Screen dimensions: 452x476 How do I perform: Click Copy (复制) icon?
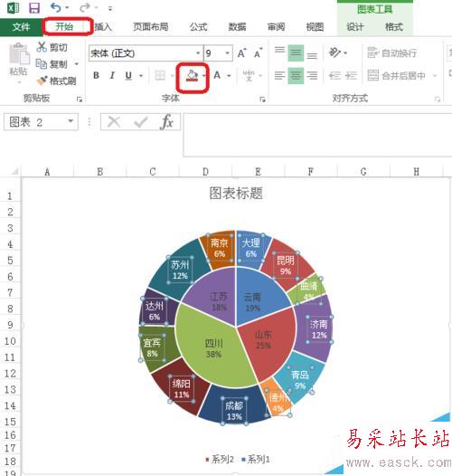(42, 63)
